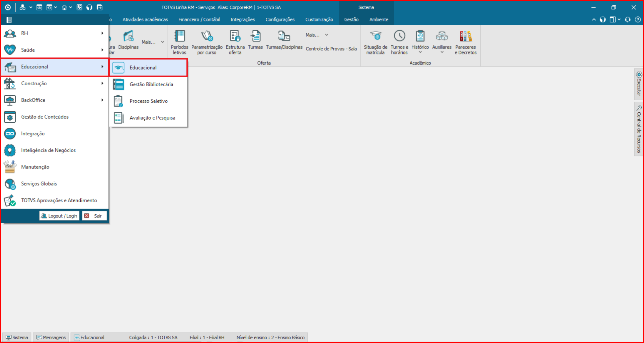The height and width of the screenshot is (343, 644).
Task: Click the Logout / Login button
Action: point(59,216)
